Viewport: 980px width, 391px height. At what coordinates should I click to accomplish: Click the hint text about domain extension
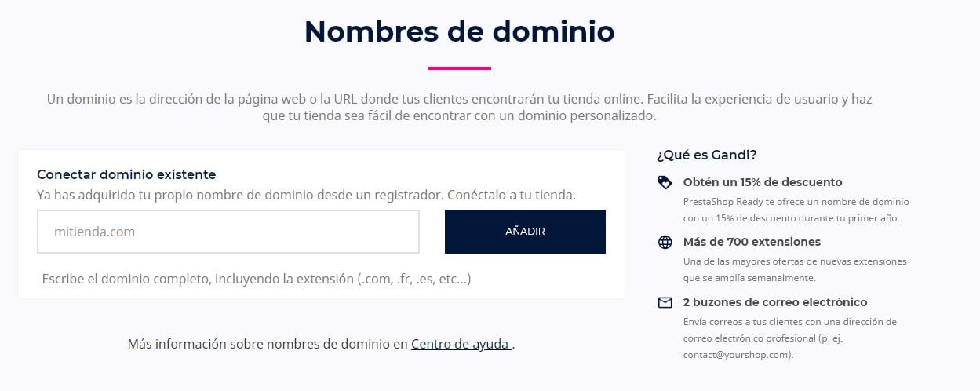click(x=257, y=279)
